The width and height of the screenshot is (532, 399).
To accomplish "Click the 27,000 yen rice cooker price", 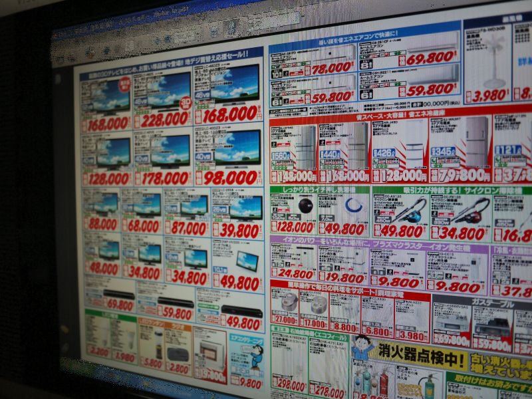I will coord(287,319).
